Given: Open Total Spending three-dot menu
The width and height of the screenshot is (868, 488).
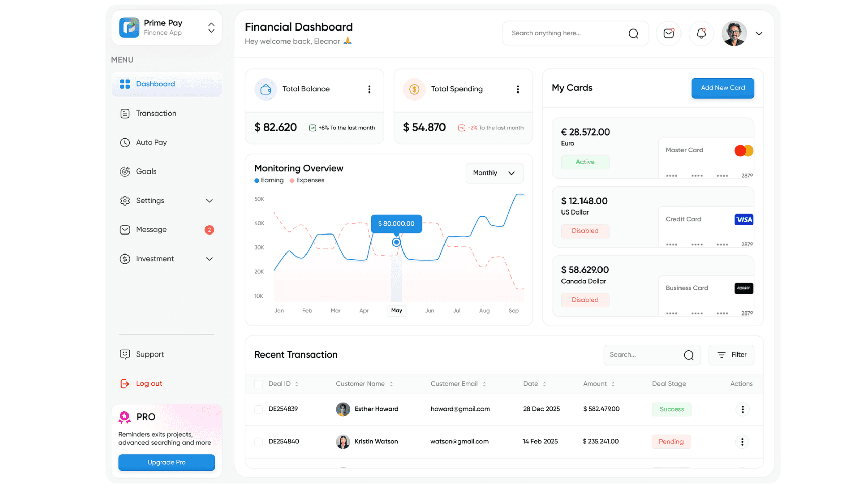Looking at the screenshot, I should pyautogui.click(x=518, y=89).
